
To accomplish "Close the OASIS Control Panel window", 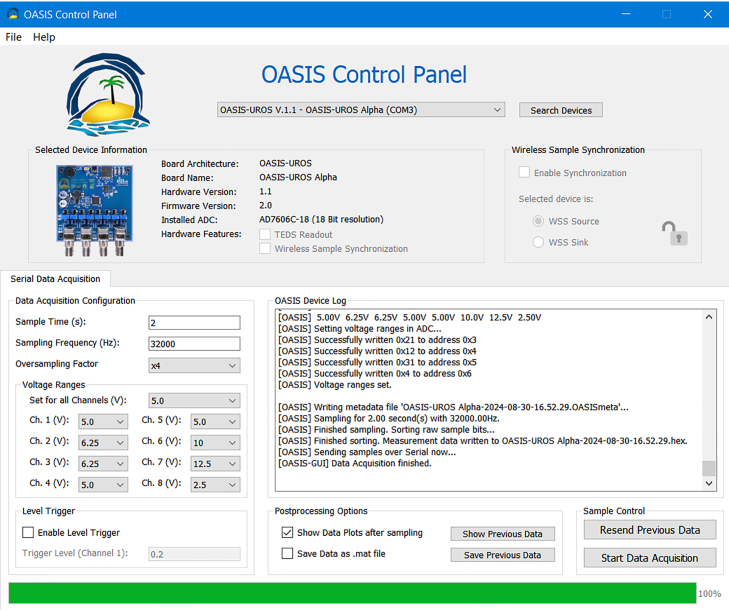I will [708, 14].
